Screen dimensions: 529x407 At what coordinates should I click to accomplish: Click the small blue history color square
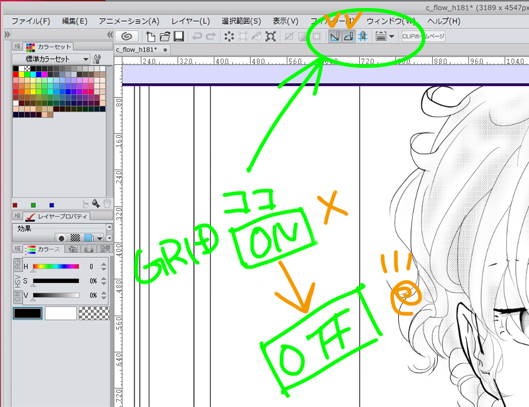51,205
